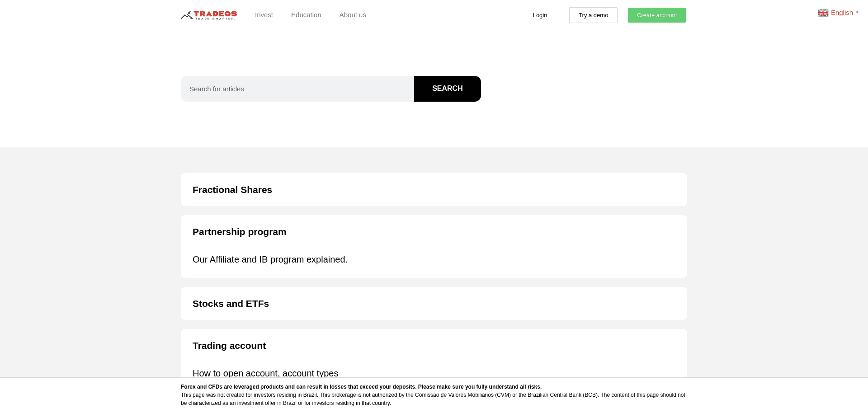Select About us in navigation
This screenshot has height=418, width=868.
(353, 14)
